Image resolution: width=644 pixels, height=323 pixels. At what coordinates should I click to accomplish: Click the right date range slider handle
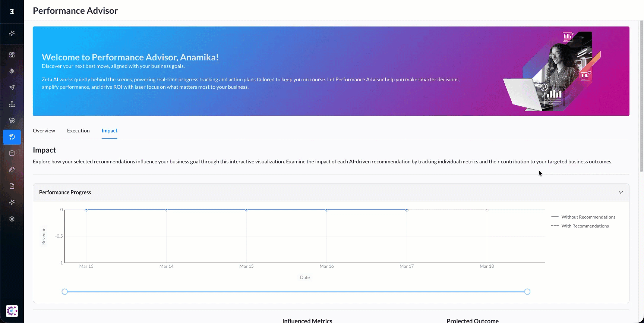click(527, 292)
